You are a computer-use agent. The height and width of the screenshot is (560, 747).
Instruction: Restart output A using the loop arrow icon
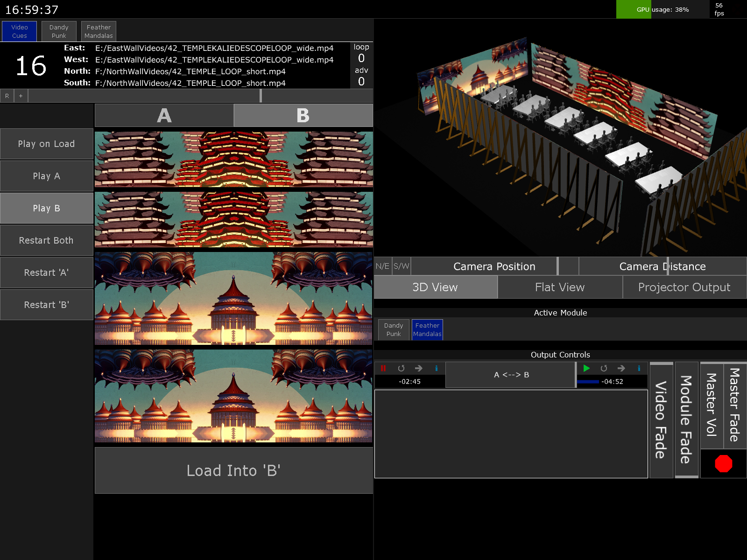point(401,368)
